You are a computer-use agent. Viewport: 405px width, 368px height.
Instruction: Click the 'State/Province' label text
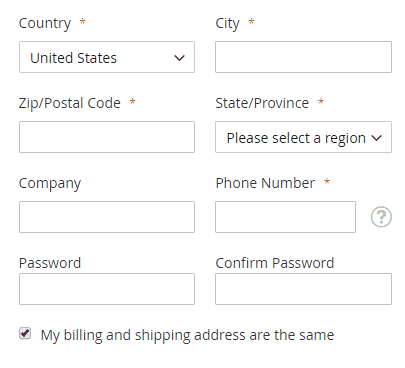tap(262, 103)
